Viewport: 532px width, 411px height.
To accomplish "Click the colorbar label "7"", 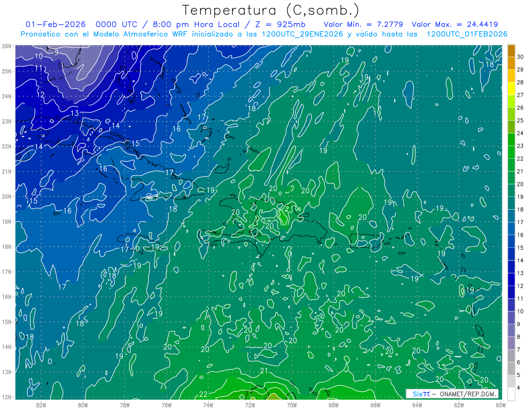I will (x=519, y=349).
